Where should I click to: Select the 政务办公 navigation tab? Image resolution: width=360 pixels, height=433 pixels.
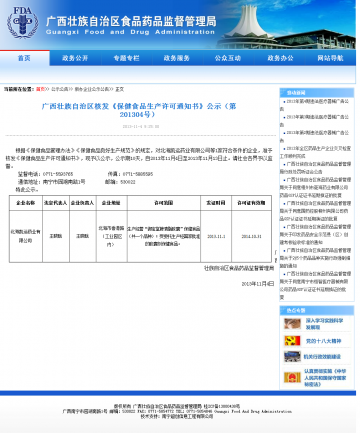(280, 58)
